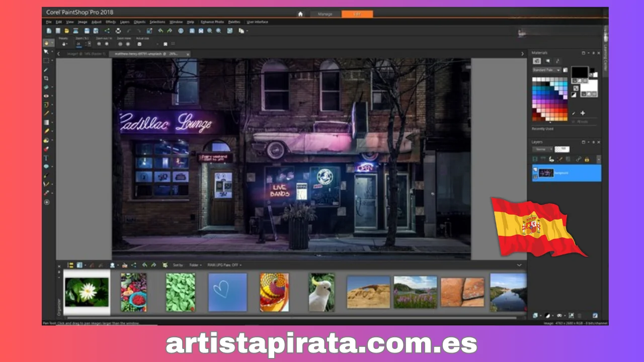The image size is (644, 362).
Task: Click the Print icon in toolbar
Action: (118, 31)
